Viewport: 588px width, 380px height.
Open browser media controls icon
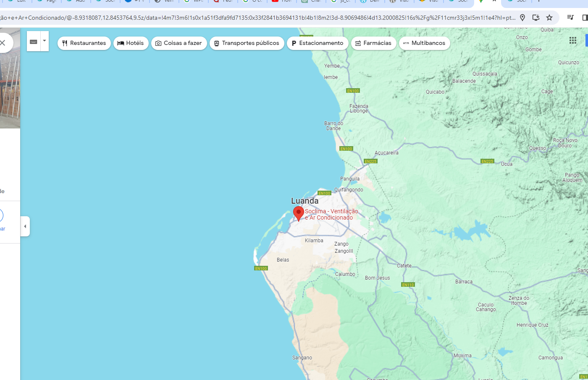tap(570, 18)
